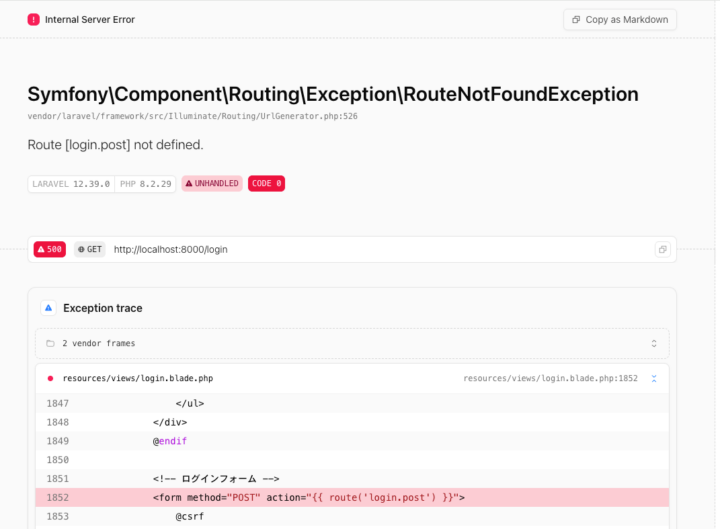Click the Exception trace section heading
This screenshot has height=529, width=720.
click(102, 308)
